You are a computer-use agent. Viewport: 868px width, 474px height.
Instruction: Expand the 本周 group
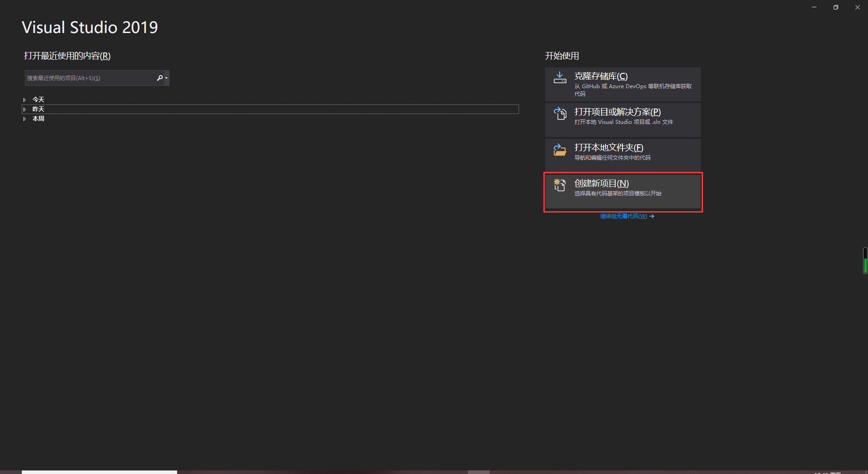(24, 118)
